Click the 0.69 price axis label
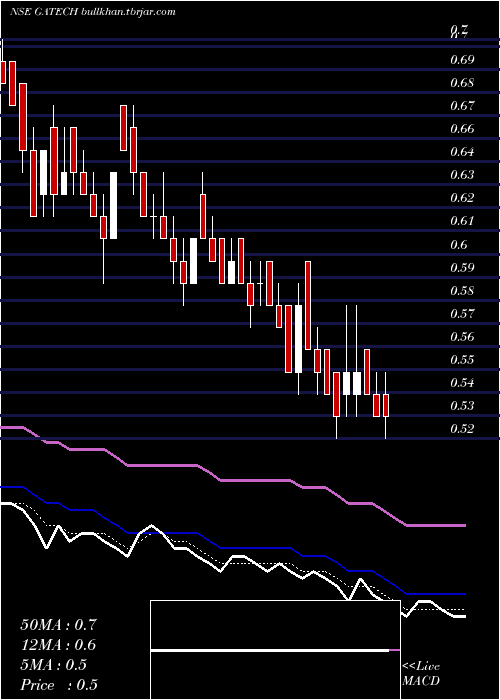This screenshot has height=700, width=500. tap(462, 59)
